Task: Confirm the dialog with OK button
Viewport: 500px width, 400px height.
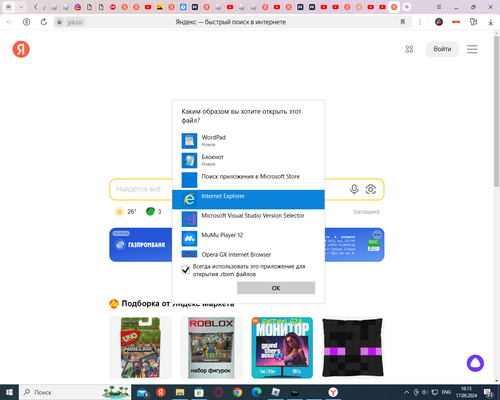Action: (x=276, y=288)
